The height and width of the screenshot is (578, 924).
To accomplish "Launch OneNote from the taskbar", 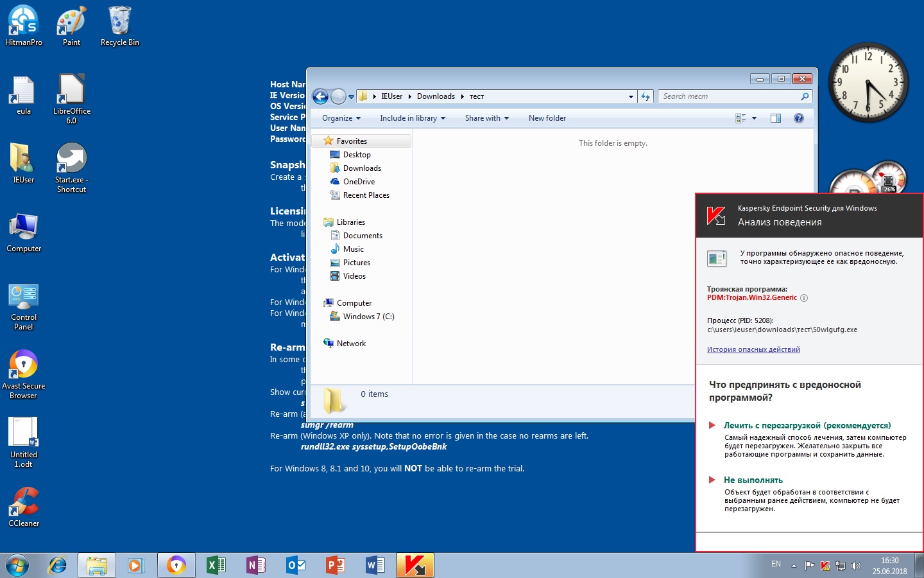I will tap(256, 565).
